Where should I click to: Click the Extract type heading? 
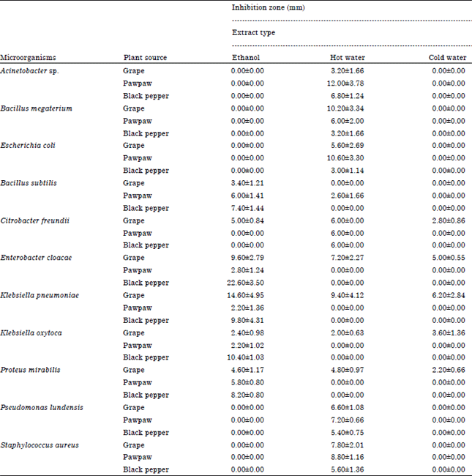[x=254, y=33]
